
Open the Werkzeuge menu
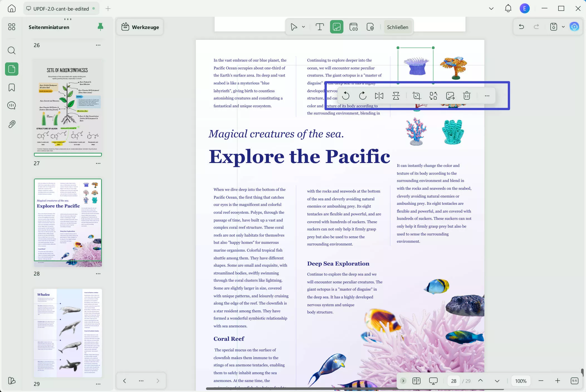click(140, 27)
